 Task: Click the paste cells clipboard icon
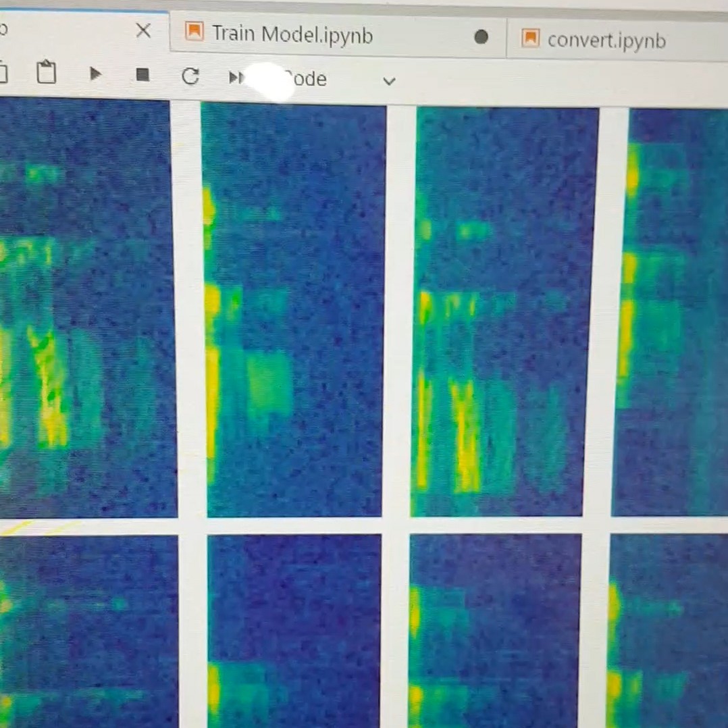click(x=46, y=72)
